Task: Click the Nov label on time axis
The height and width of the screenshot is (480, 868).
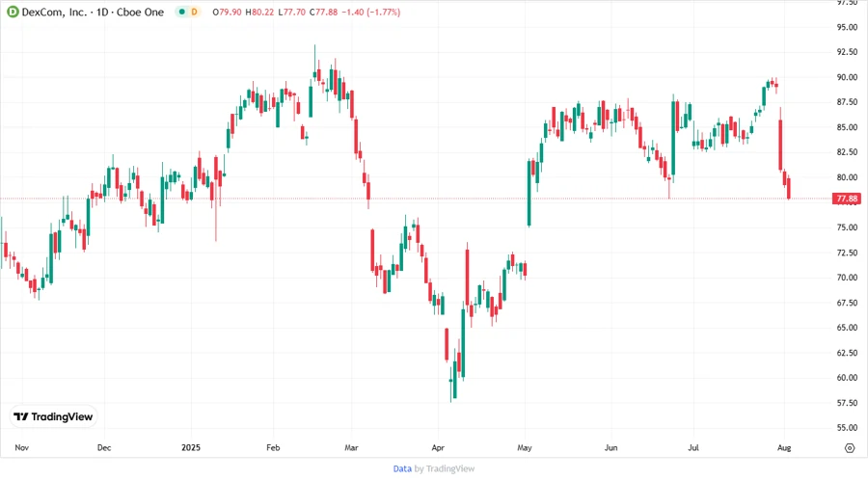Action: (x=21, y=448)
